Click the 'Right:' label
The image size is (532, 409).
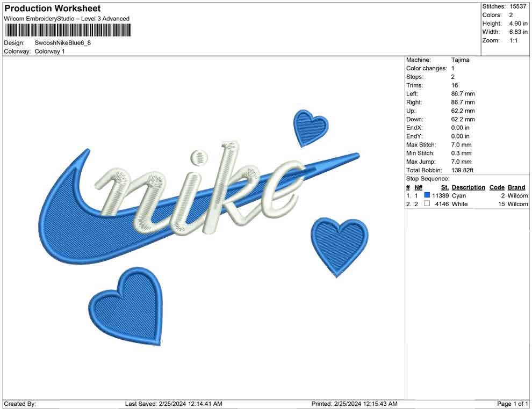click(414, 103)
